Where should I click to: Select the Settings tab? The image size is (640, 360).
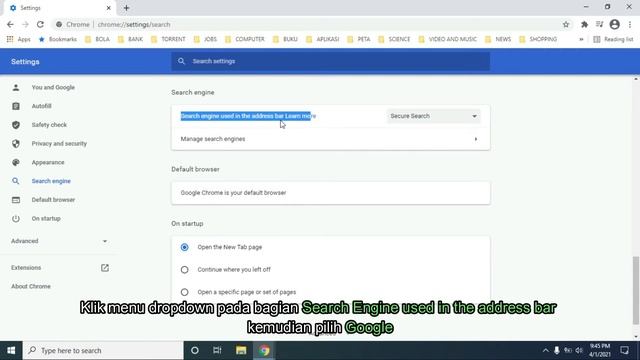[59, 8]
